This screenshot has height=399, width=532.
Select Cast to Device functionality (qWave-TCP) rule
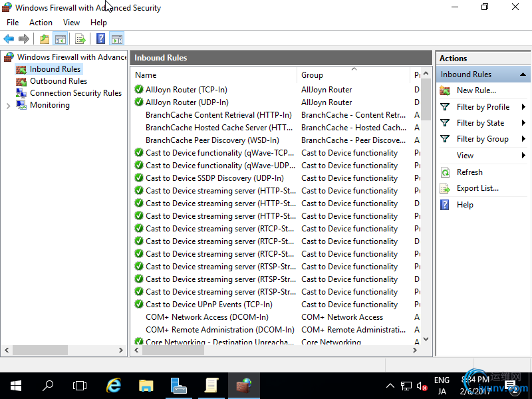click(x=219, y=153)
